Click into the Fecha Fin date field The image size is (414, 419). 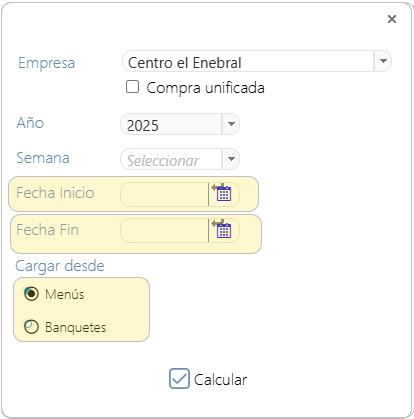(x=164, y=230)
